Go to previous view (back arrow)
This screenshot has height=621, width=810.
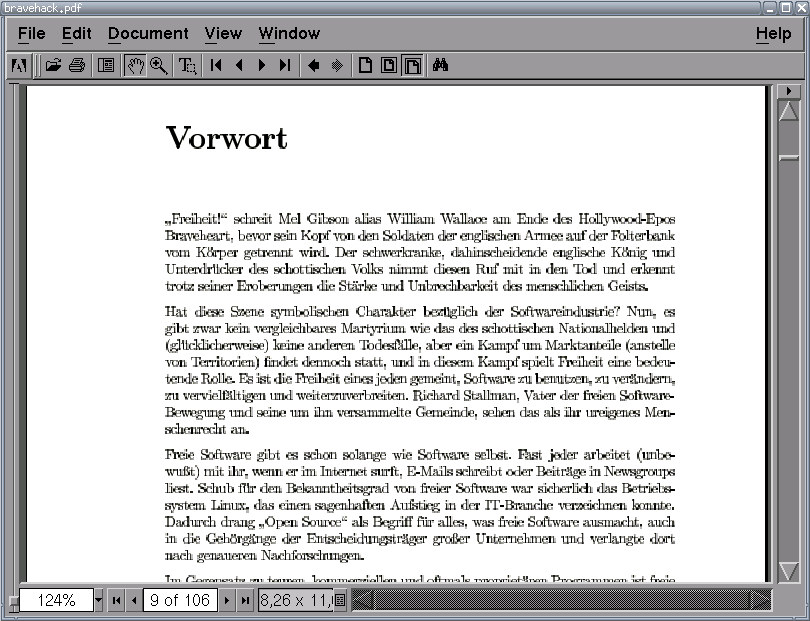click(314, 66)
